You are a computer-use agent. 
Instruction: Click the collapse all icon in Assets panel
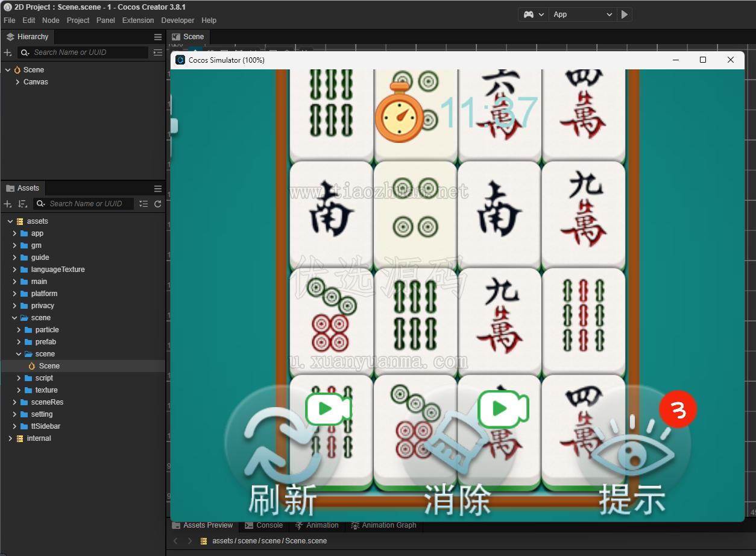click(143, 204)
